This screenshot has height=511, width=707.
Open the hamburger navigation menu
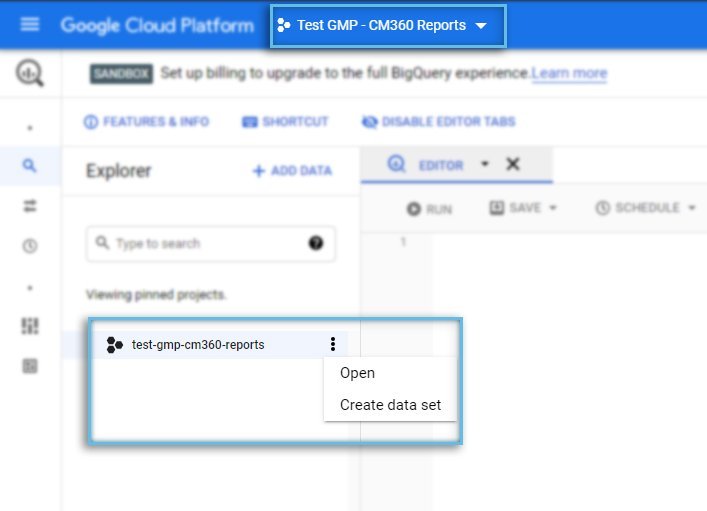point(30,24)
